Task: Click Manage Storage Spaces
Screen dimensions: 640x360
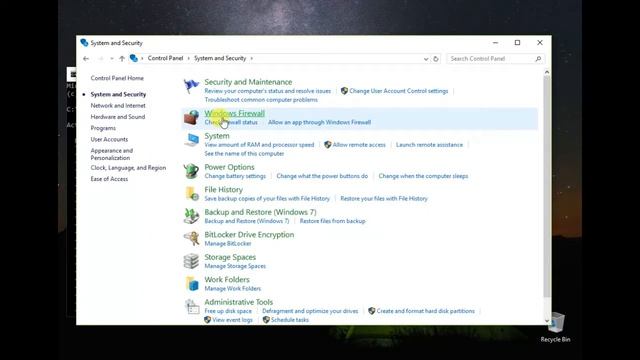Action: click(x=235, y=266)
